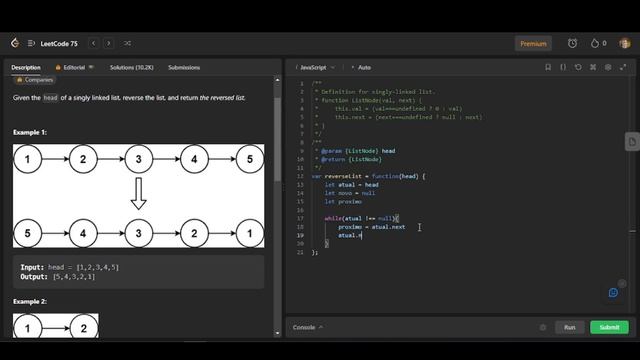This screenshot has height=360, width=640.
Task: Open the editor settings gear icon
Action: pyautogui.click(x=608, y=67)
